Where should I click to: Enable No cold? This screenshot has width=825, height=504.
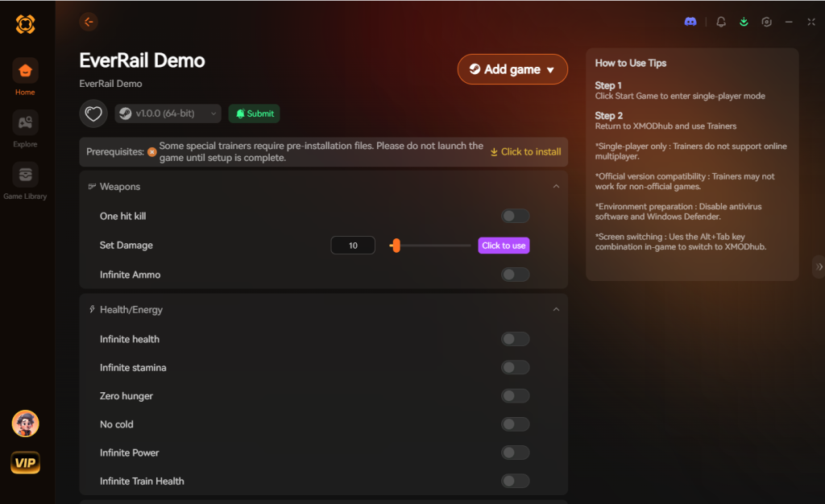tap(515, 424)
